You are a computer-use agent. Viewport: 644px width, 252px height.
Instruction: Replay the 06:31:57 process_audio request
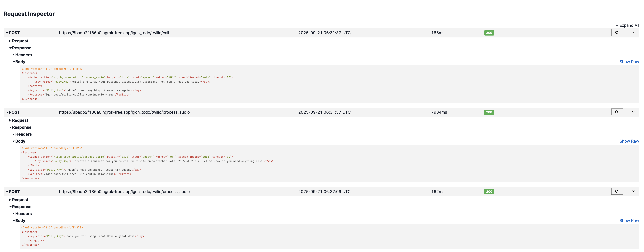pos(617,112)
